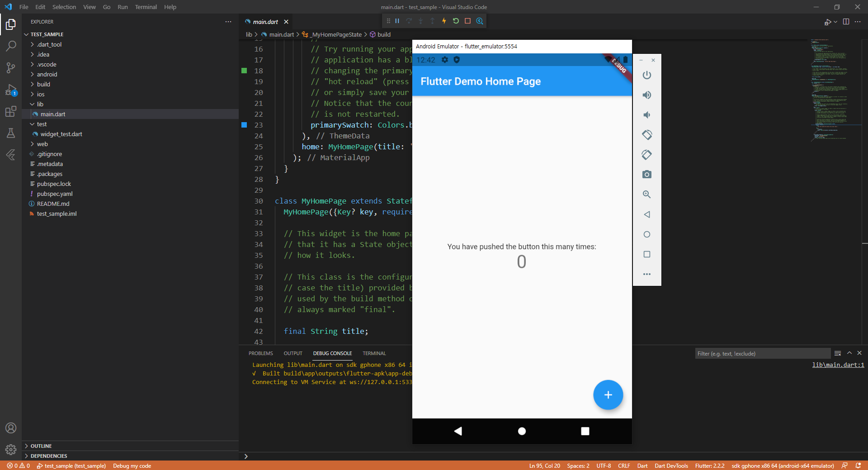Image resolution: width=868 pixels, height=470 pixels.
Task: Maximize the bottom panel
Action: coord(849,353)
